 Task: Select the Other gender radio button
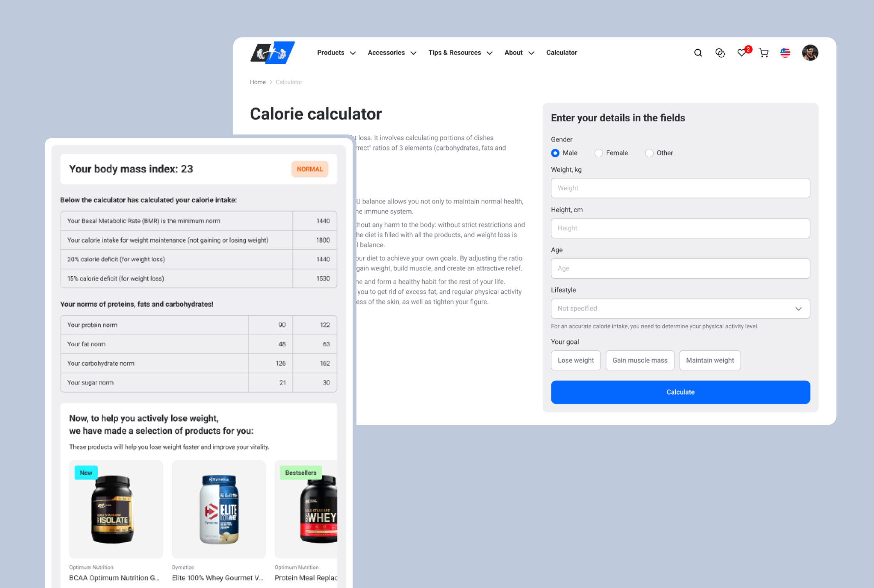click(648, 153)
